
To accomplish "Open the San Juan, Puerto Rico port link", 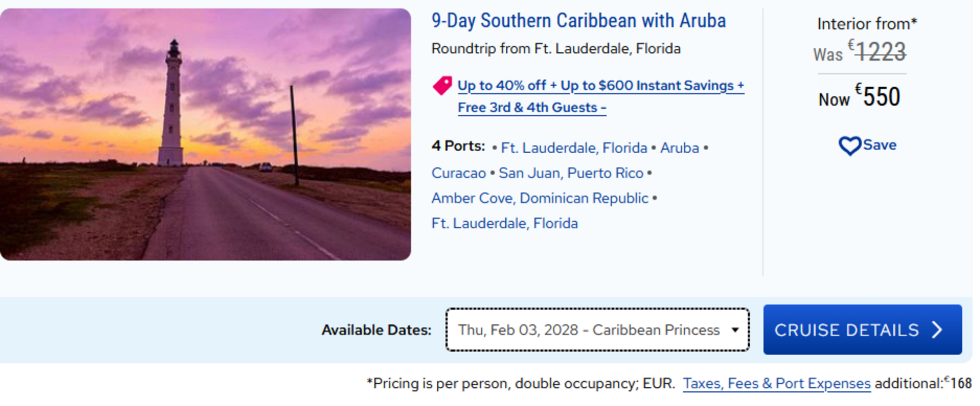I will [x=571, y=173].
